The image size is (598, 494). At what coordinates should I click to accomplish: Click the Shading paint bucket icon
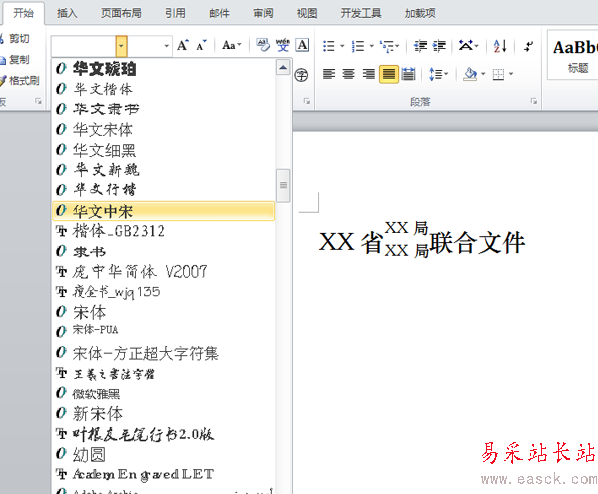tap(470, 74)
